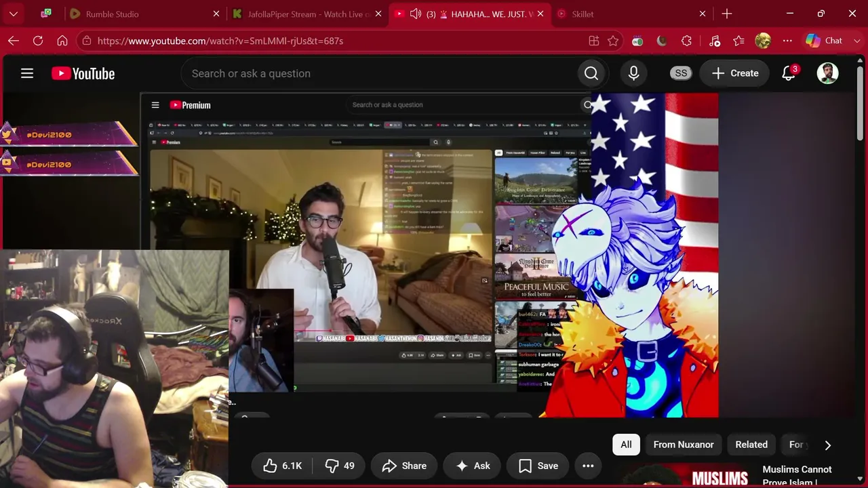Add this page to favorites star
The image size is (868, 488).
pos(613,41)
